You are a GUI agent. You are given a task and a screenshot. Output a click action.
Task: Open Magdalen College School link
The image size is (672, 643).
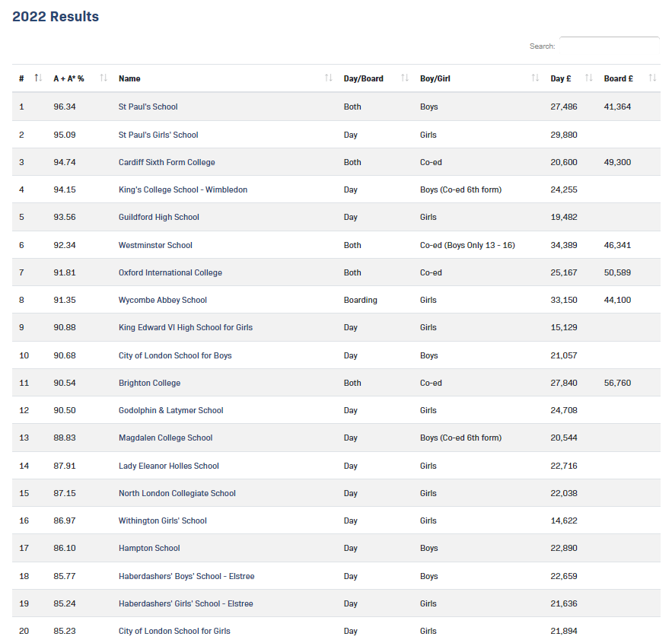pyautogui.click(x=165, y=438)
